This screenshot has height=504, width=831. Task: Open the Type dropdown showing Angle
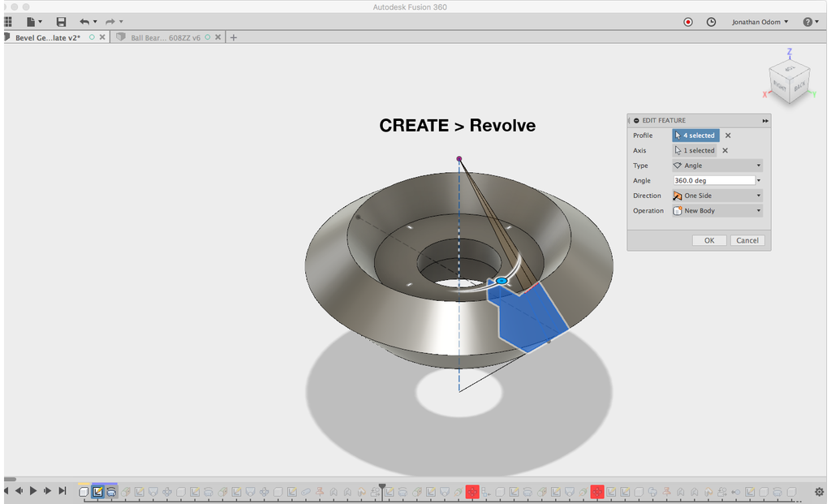(717, 166)
